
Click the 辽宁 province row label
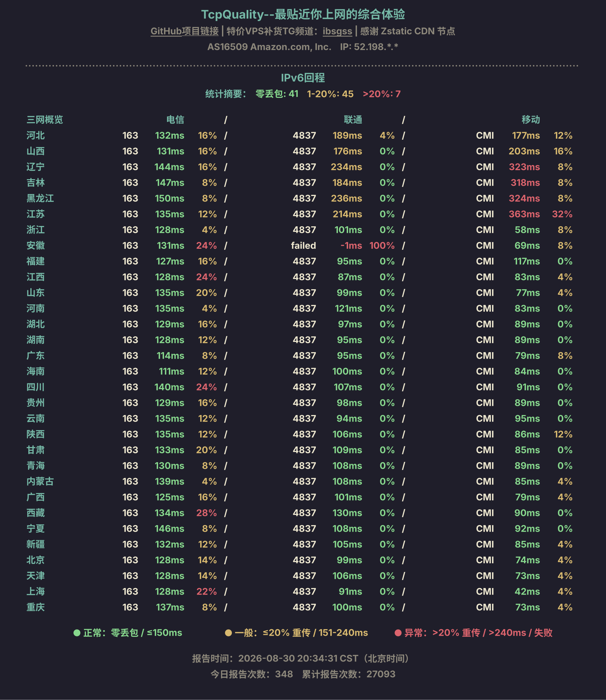pyautogui.click(x=36, y=167)
